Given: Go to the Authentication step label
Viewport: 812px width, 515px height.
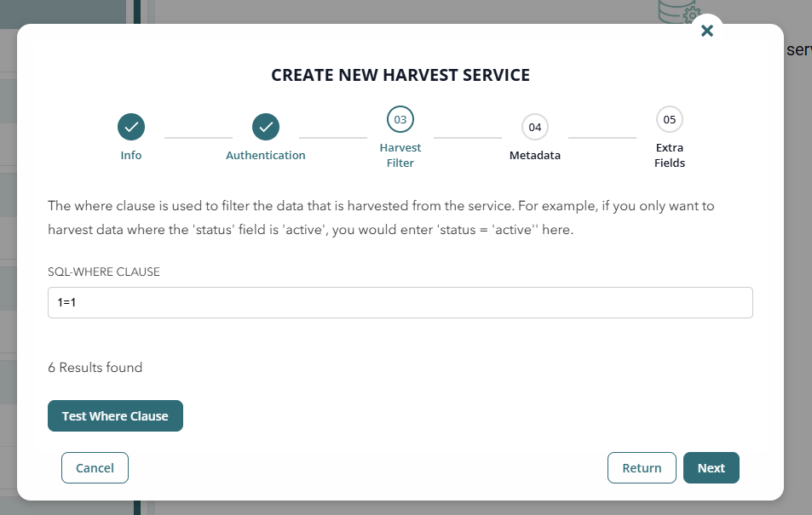Looking at the screenshot, I should (266, 156).
